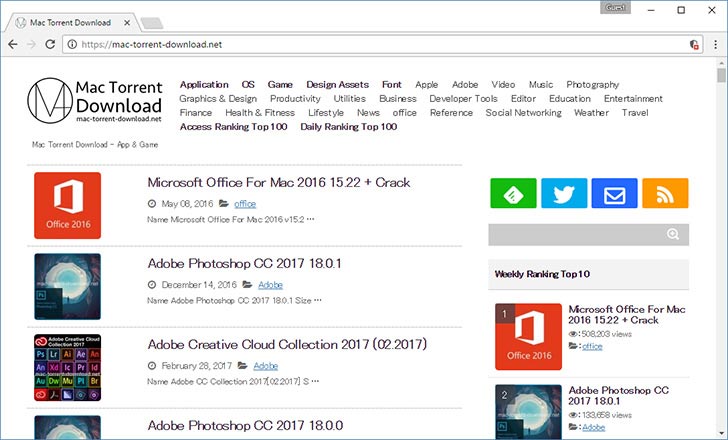
Task: Click the gray site search field
Action: tap(588, 234)
